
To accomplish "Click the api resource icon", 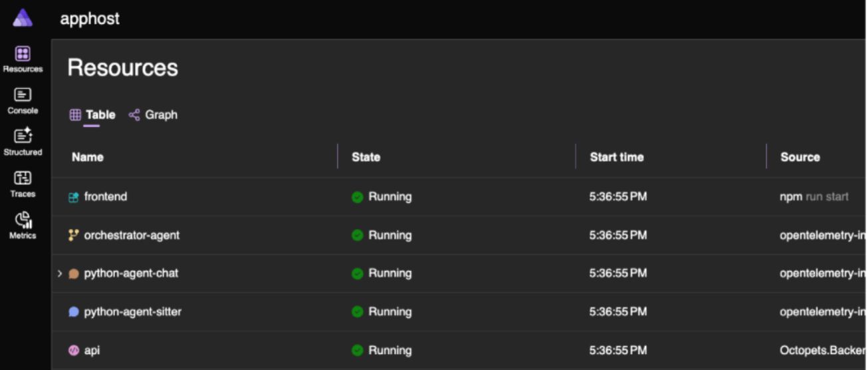I will (74, 350).
